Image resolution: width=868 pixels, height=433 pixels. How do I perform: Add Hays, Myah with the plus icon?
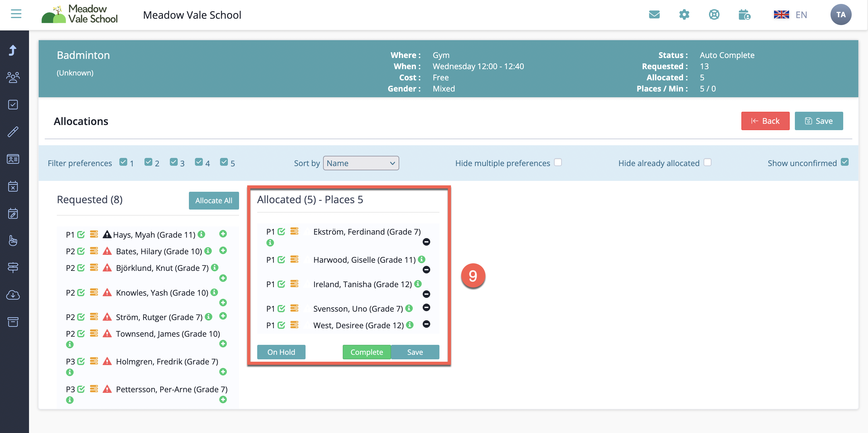[x=223, y=234]
